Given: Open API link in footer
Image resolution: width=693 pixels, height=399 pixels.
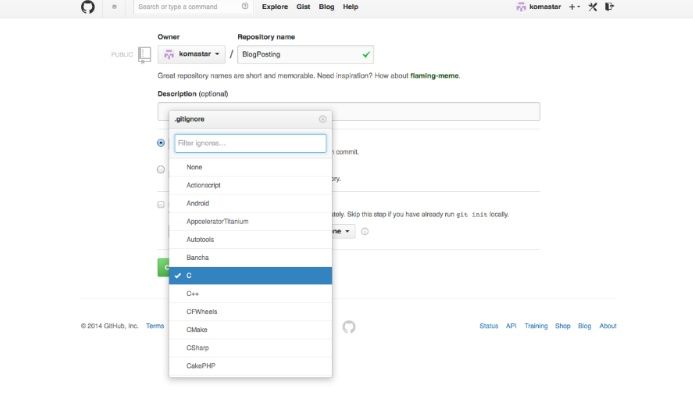Looking at the screenshot, I should (x=511, y=326).
